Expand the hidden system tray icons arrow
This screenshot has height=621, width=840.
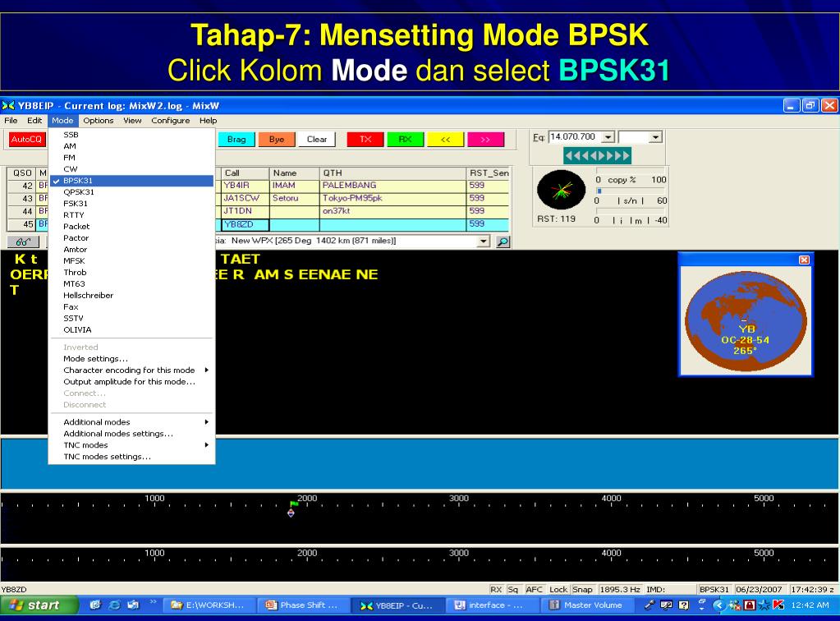718,605
